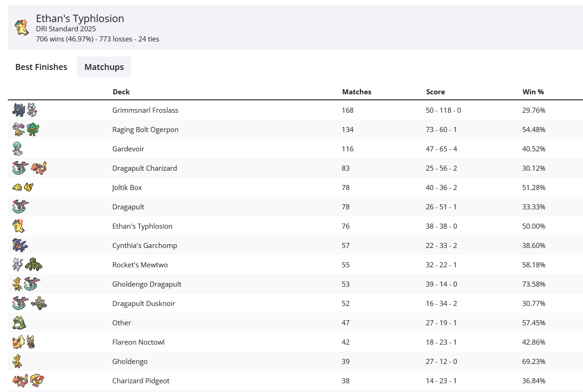Open the Other decks link
Image resolution: width=583 pixels, height=392 pixels.
(122, 323)
